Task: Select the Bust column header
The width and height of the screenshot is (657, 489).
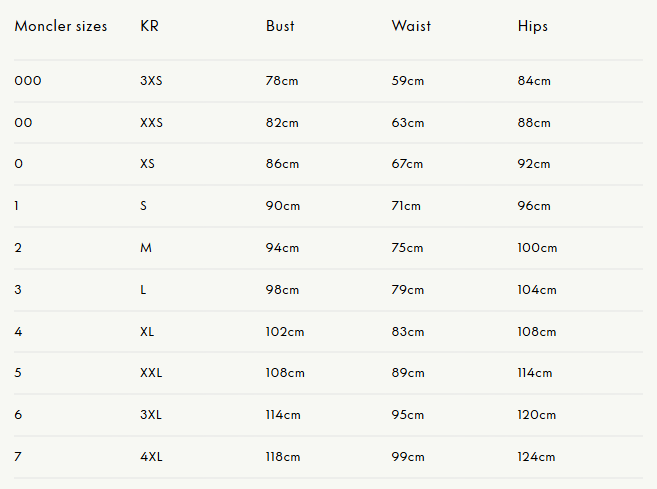Action: point(280,26)
